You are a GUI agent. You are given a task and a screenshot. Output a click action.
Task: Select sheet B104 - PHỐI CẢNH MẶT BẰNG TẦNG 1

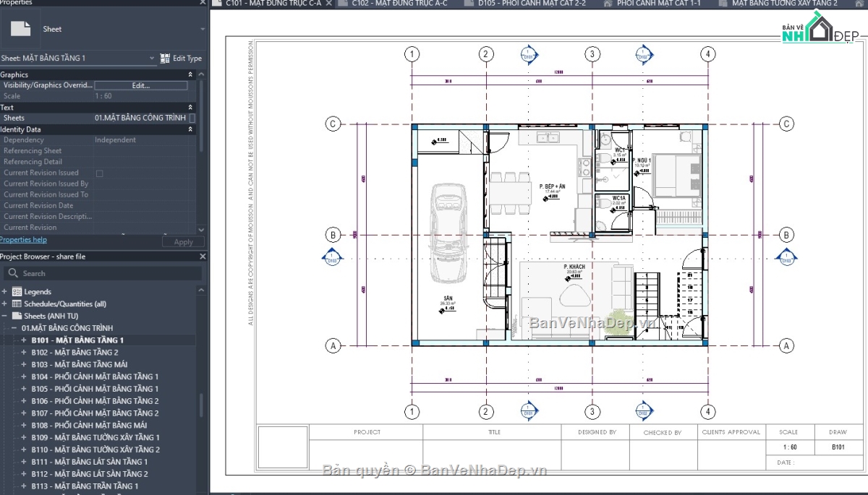pos(95,377)
